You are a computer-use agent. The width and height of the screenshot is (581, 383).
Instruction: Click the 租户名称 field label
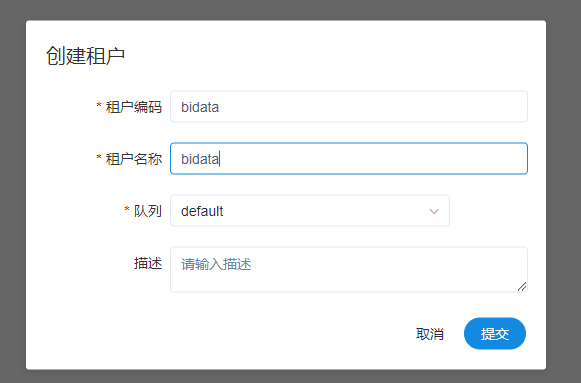tap(134, 159)
